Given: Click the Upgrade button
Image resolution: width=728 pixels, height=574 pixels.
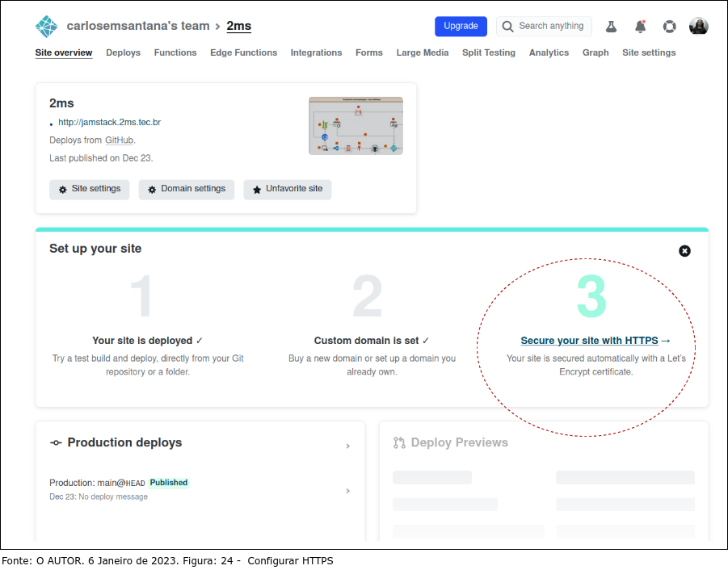Looking at the screenshot, I should (x=461, y=27).
